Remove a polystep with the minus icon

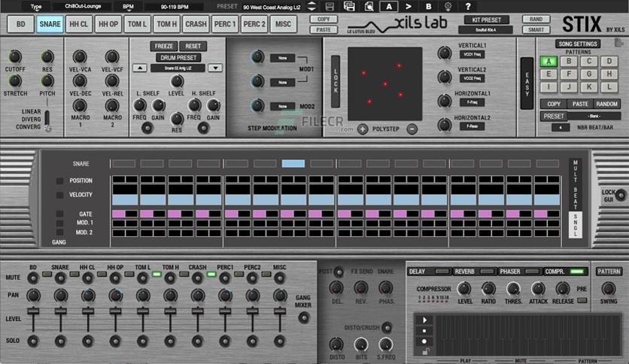412,129
